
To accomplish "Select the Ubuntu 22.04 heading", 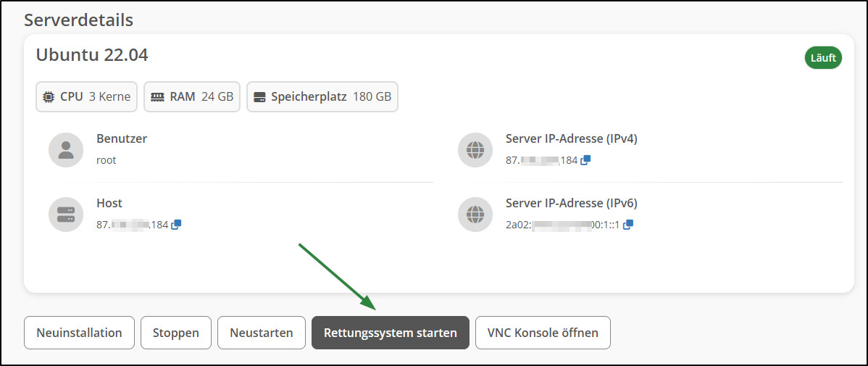I will (92, 55).
